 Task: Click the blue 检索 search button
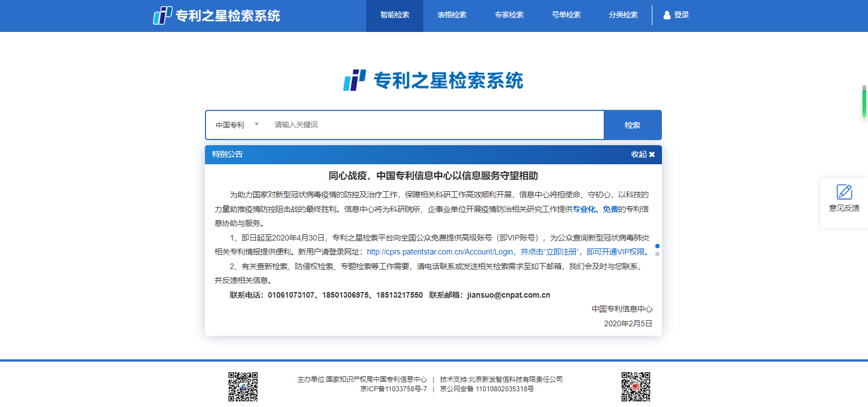coord(632,125)
